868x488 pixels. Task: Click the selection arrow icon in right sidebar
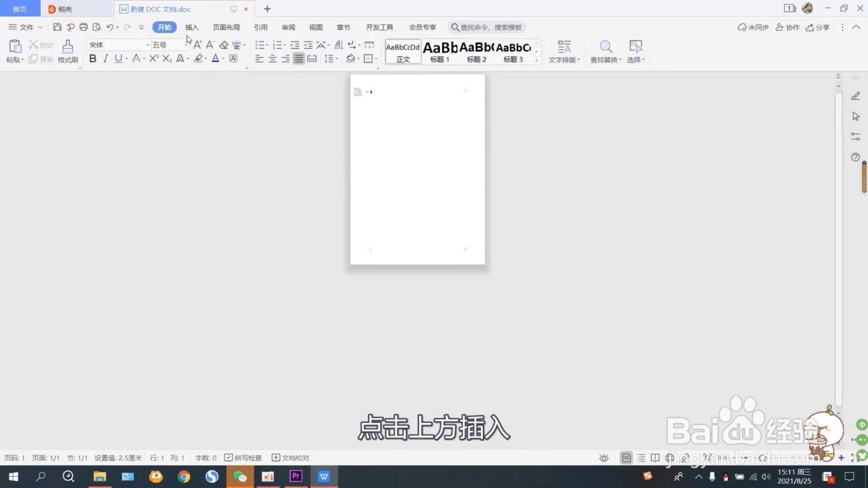(x=856, y=116)
